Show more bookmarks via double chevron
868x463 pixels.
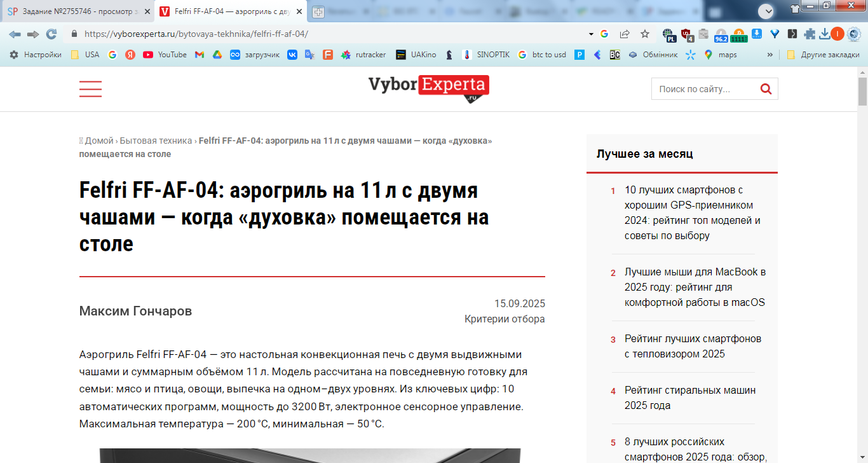point(770,55)
